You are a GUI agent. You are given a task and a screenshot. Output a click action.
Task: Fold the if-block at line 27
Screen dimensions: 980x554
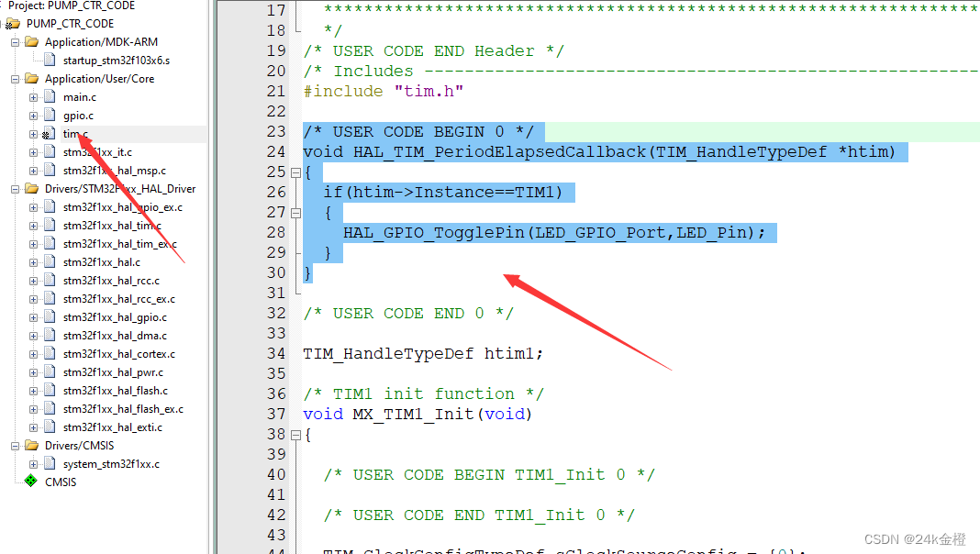coord(296,213)
